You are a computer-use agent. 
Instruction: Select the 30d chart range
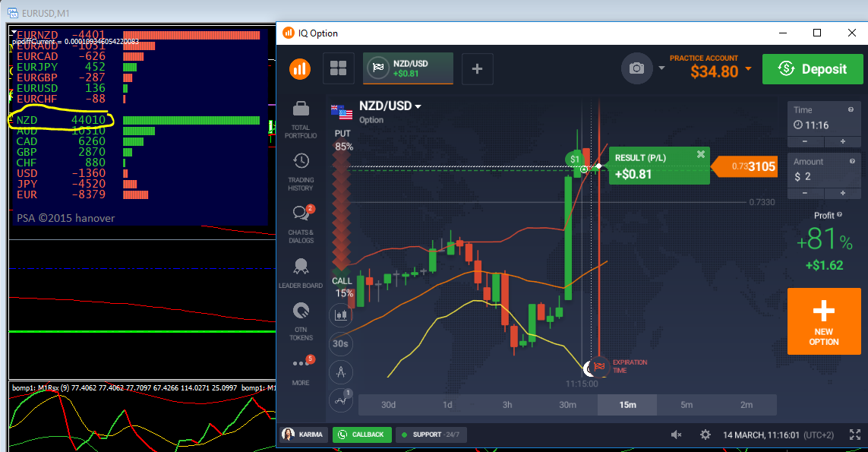(389, 405)
